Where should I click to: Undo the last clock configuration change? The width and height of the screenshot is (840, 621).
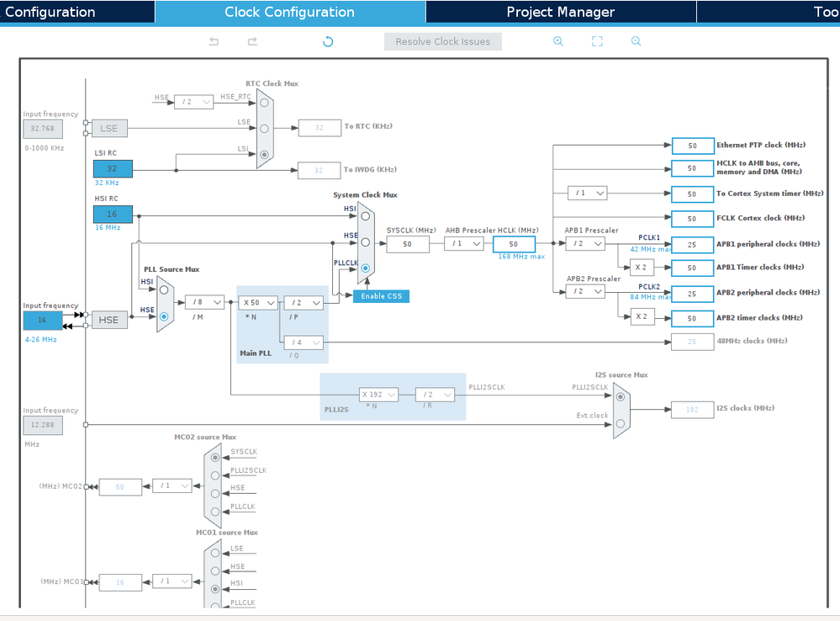pos(213,40)
